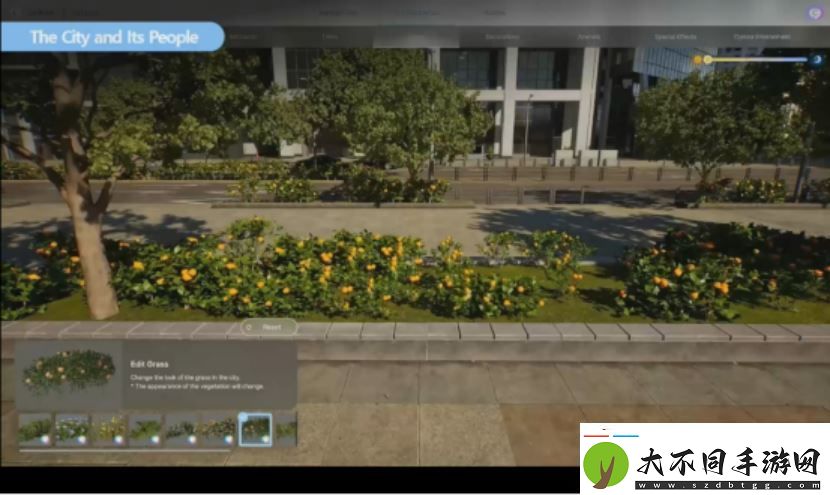Click the large Edit Grass preview image

point(69,373)
